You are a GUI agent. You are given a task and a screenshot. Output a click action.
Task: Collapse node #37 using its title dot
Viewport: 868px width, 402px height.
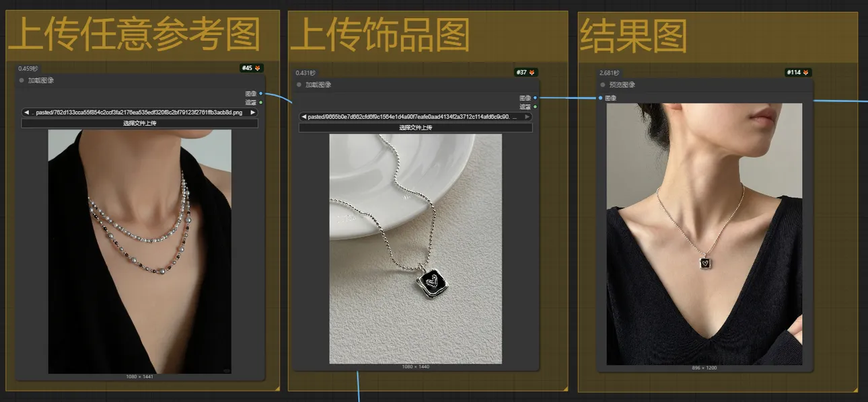pos(299,85)
